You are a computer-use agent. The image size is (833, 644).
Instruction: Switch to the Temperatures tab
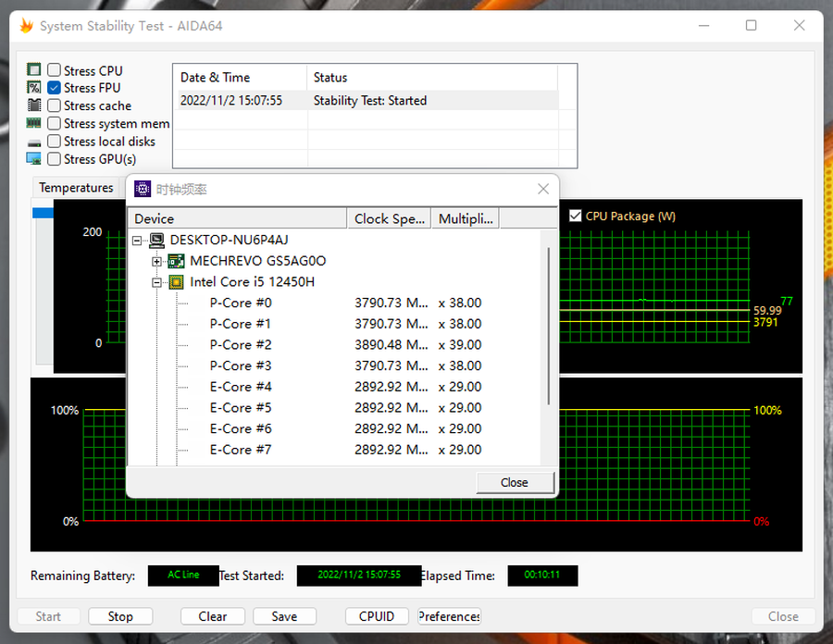pos(76,188)
